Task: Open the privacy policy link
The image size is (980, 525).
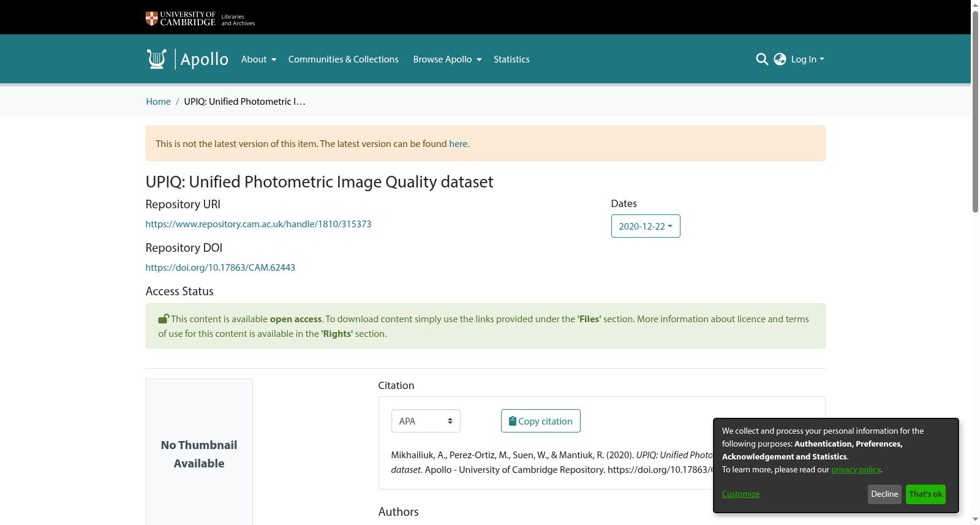Action: pyautogui.click(x=856, y=470)
